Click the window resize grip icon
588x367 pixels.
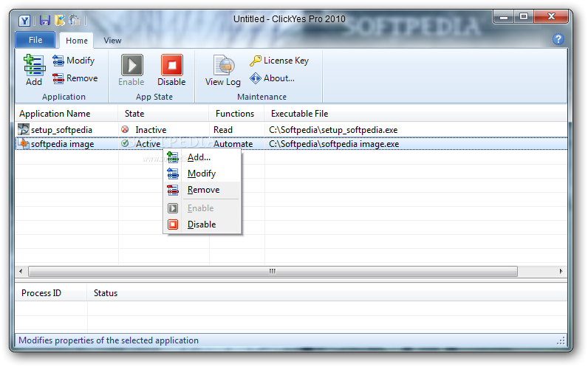561,340
